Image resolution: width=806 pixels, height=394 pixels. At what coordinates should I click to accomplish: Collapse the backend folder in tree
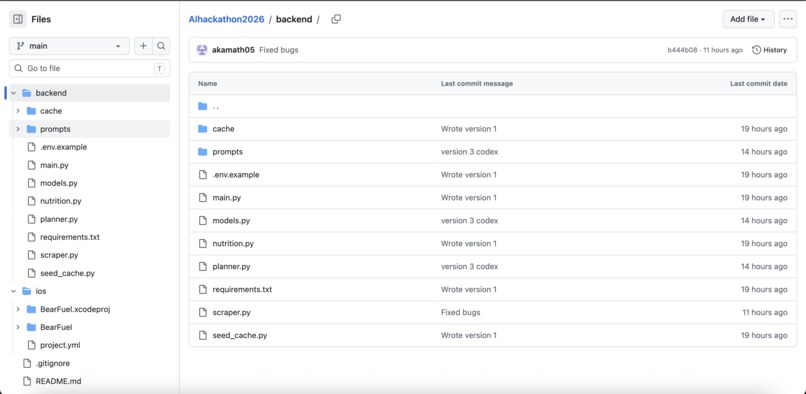(x=13, y=93)
